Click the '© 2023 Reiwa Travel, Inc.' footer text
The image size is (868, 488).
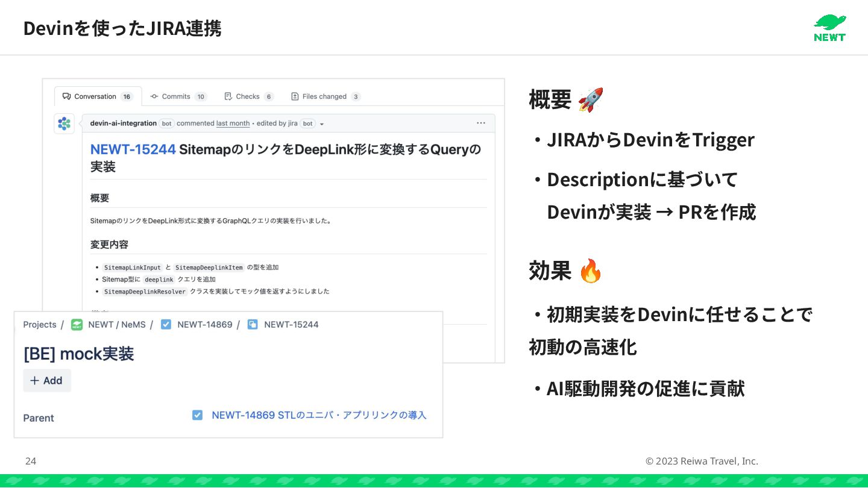(702, 461)
